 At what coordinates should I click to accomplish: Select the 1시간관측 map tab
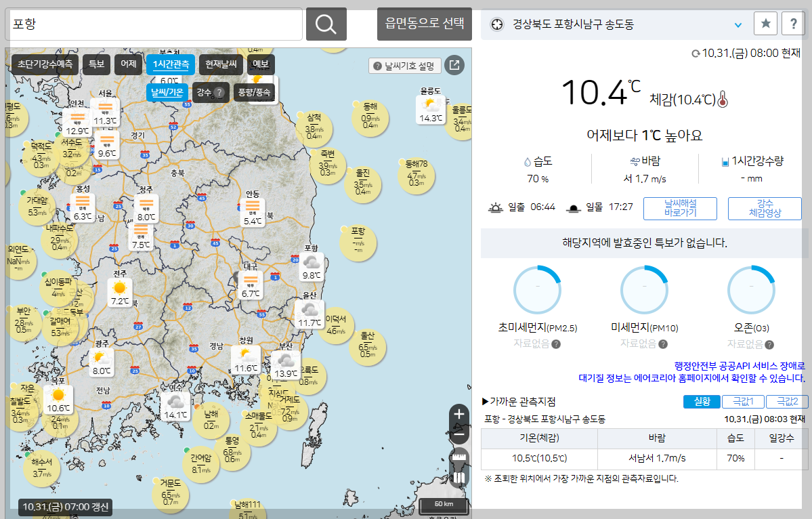(171, 64)
